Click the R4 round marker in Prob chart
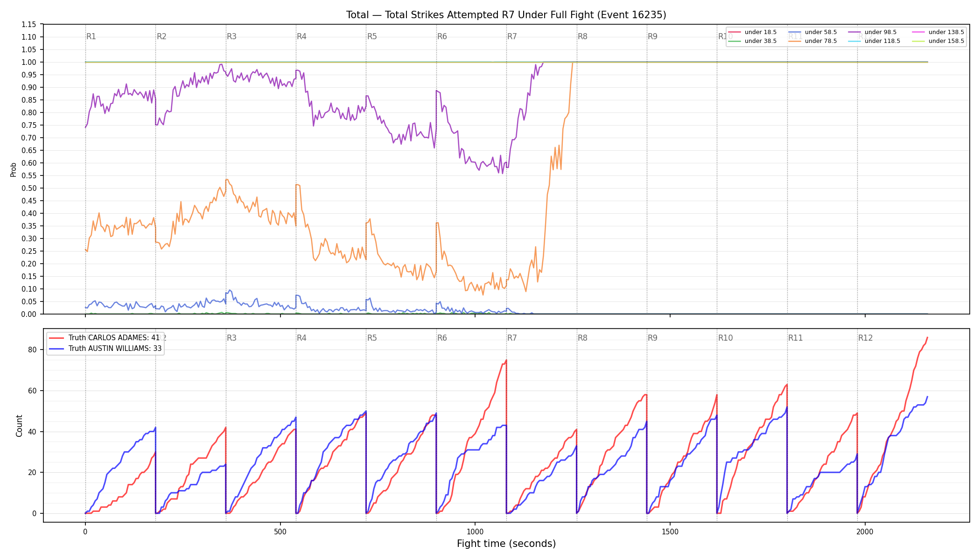Screen dimensions: 980x560 pyautogui.click(x=301, y=36)
